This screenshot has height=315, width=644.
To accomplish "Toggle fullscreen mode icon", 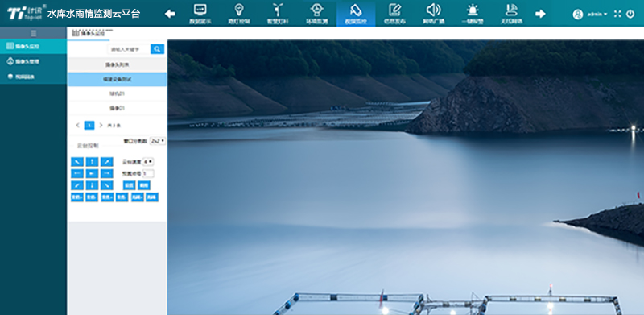I will [617, 14].
